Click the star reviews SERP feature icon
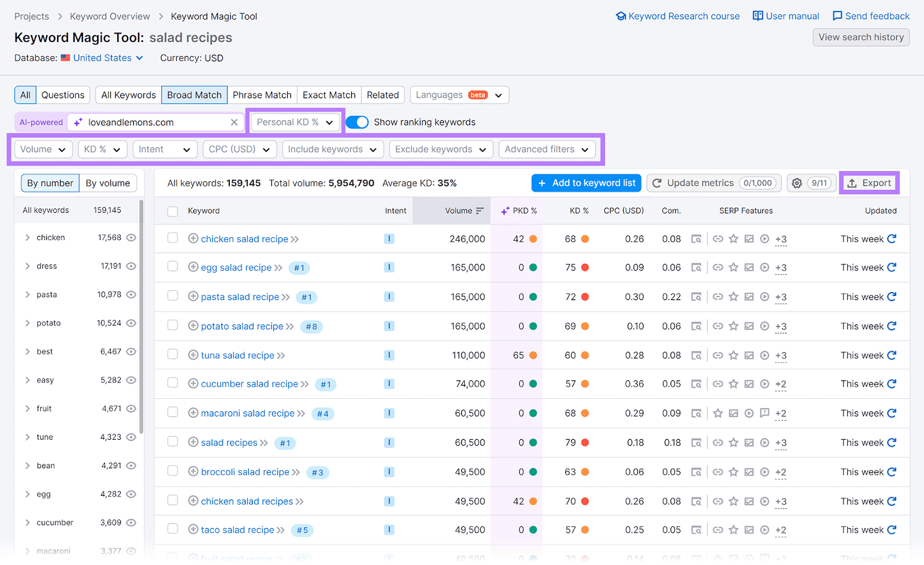Screen dimensions: 924x565 (x=733, y=238)
